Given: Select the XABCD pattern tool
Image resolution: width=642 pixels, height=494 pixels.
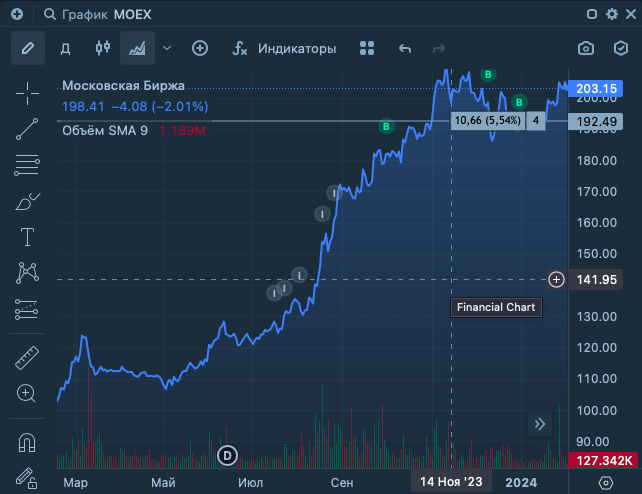Looking at the screenshot, I should [27, 273].
